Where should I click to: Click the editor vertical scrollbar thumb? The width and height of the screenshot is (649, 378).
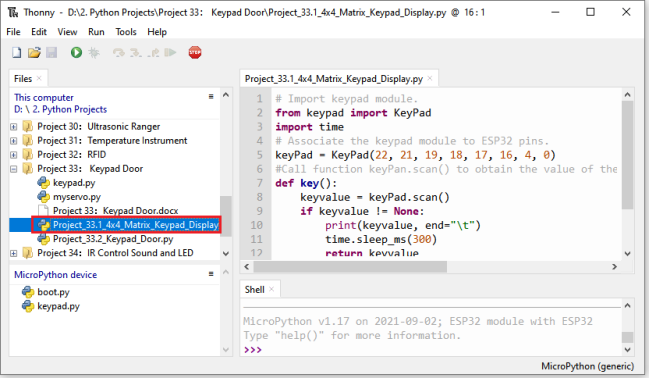pos(627,155)
